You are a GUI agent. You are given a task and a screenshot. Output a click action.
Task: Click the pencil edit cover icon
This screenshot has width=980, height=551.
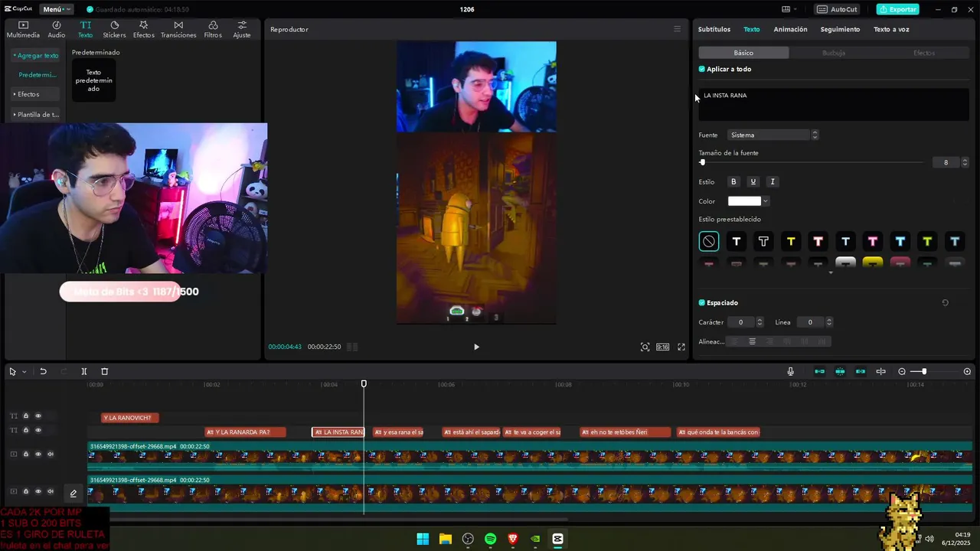[73, 493]
